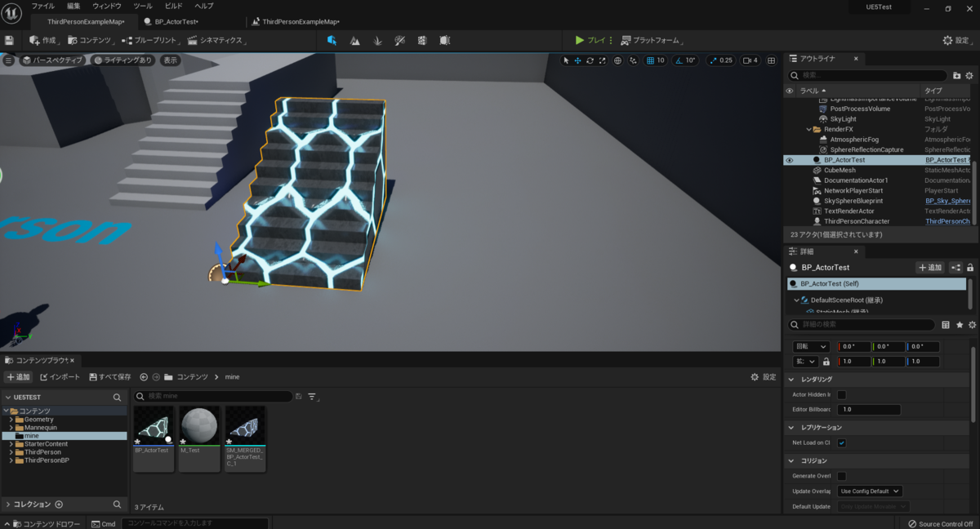
Task: Choose the select-objects cursor tool in viewport
Action: click(x=566, y=60)
